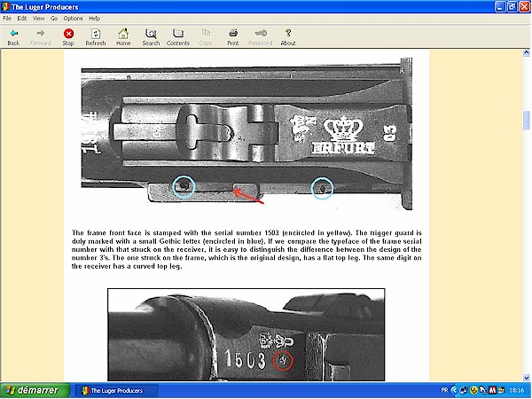Open the View menu
The height and width of the screenshot is (399, 532).
coord(39,19)
